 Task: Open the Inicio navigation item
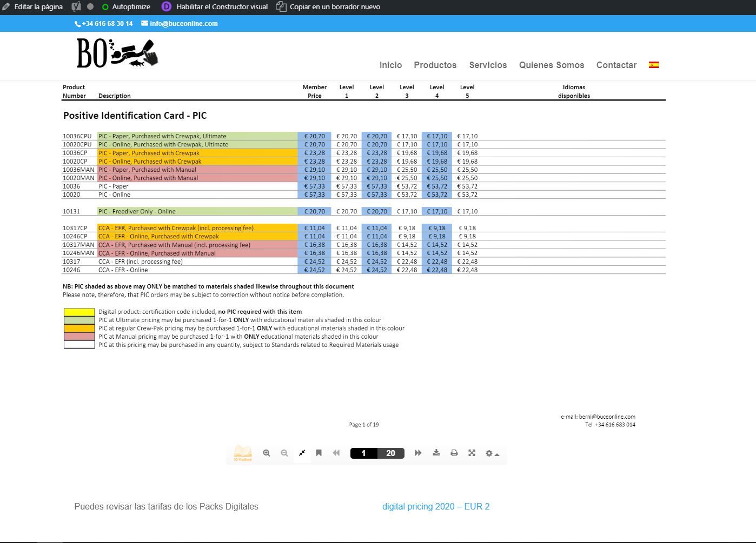point(390,65)
